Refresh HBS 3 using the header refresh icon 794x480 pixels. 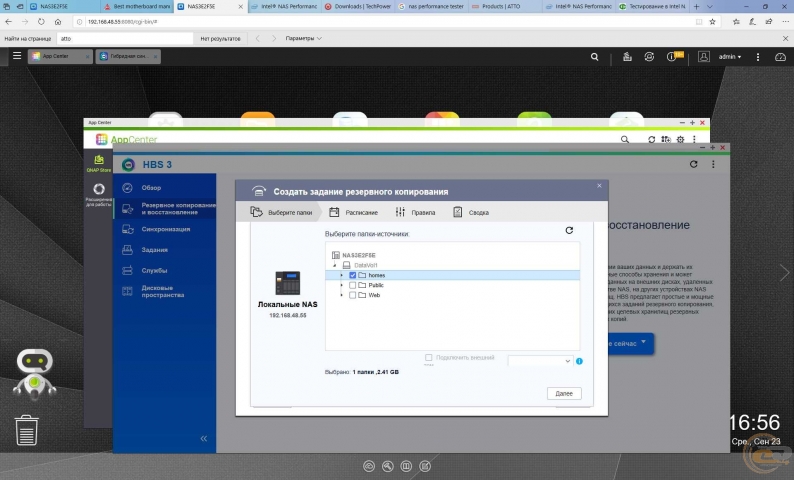[x=693, y=164]
